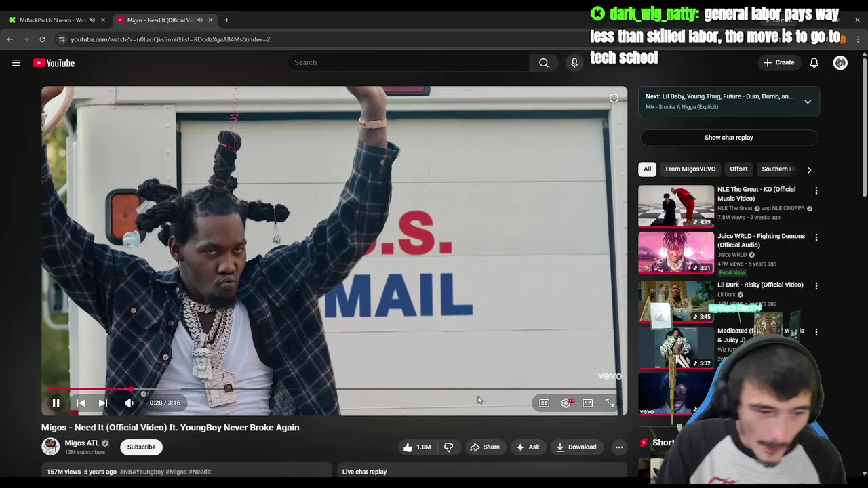Screen dimensions: 868x488
Task: Toggle closed captions on the video
Action: pos(544,403)
